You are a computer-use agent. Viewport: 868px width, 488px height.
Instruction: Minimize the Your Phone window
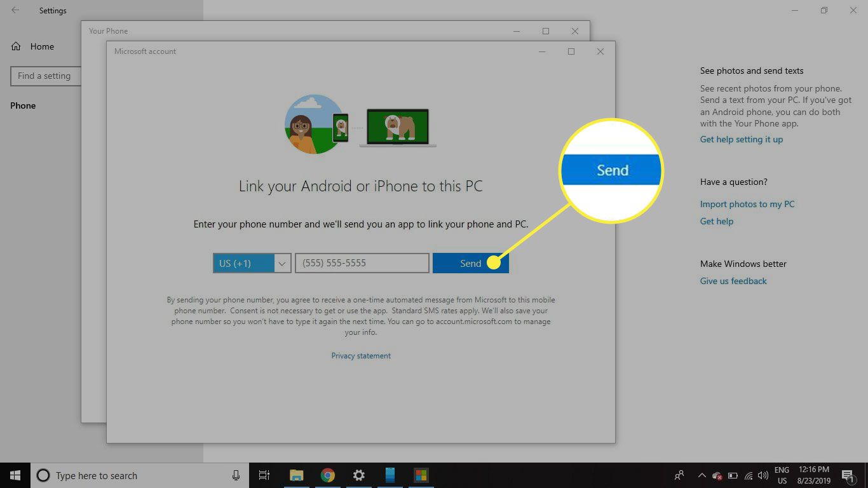pyautogui.click(x=517, y=31)
